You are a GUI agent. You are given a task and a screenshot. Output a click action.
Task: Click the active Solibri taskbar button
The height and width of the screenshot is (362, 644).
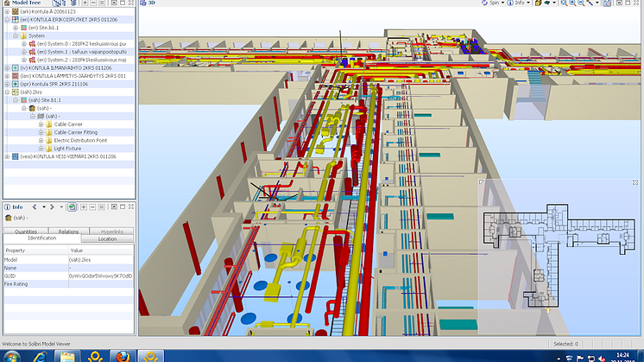pos(150,357)
